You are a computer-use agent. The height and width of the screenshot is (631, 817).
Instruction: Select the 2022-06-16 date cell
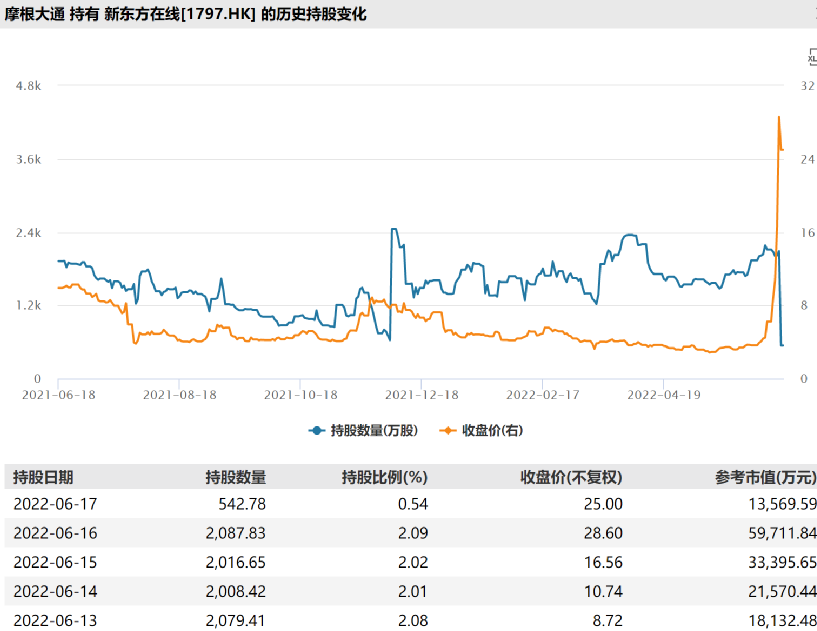point(55,533)
